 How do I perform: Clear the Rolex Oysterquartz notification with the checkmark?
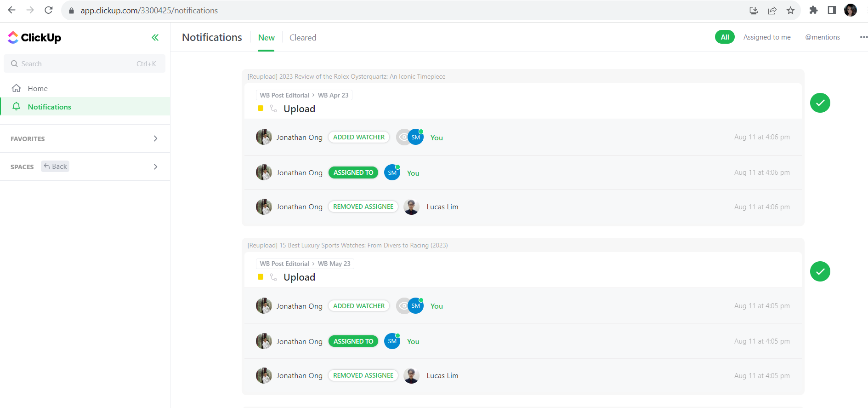tap(820, 103)
